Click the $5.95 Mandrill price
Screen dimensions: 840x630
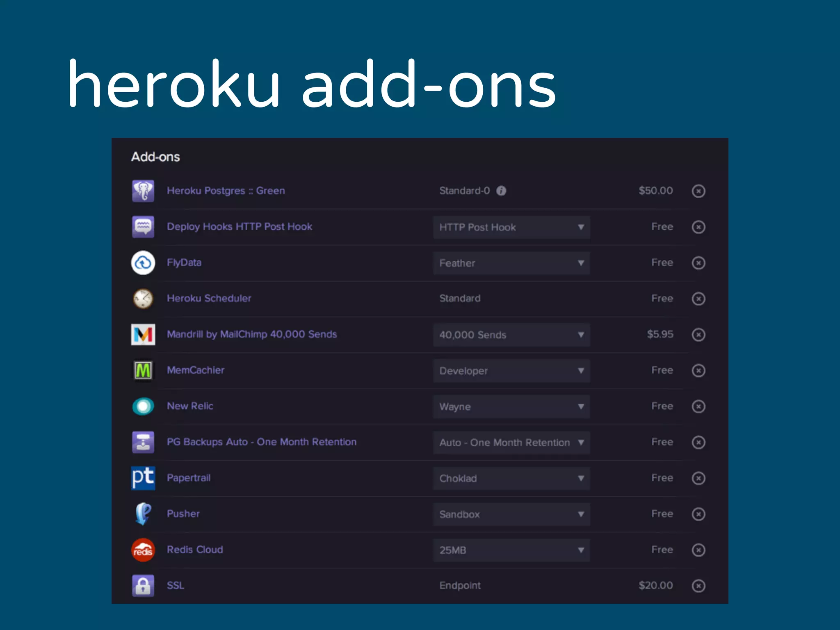coord(660,334)
